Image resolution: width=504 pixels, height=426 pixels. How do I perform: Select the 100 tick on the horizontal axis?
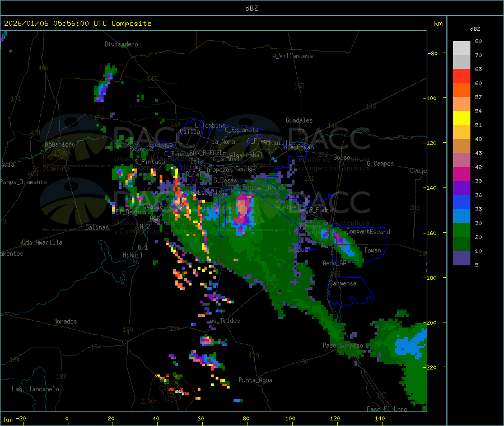coord(290,418)
